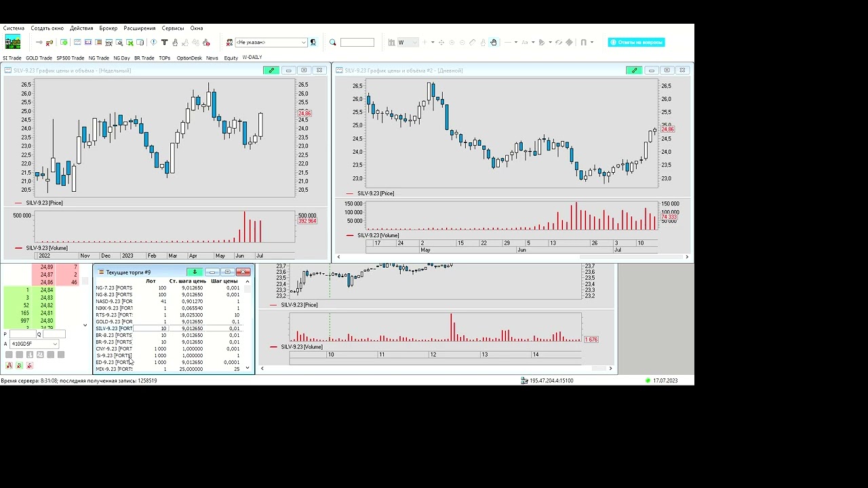Click the layers stack icon in chart toolbar
868x488 pixels.
(569, 42)
